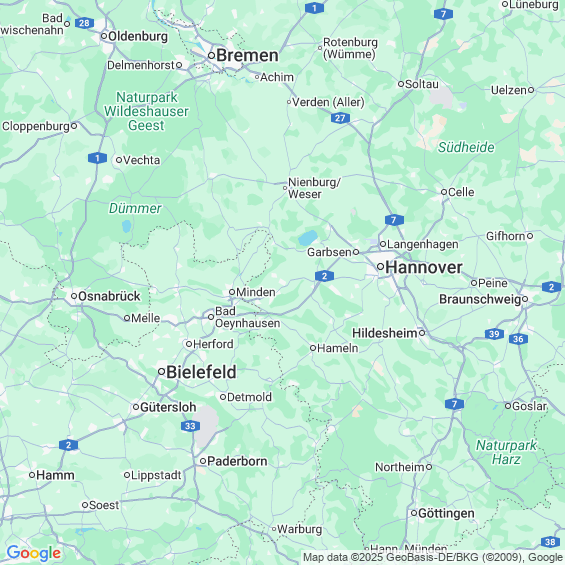Select the Paderborn city label

237,461
